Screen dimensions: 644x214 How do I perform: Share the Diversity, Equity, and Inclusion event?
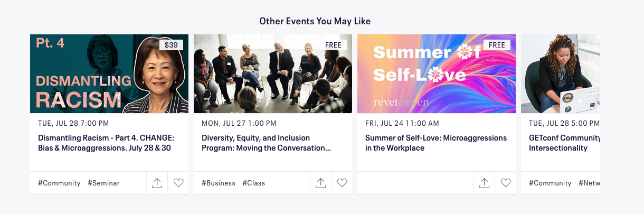(320, 183)
